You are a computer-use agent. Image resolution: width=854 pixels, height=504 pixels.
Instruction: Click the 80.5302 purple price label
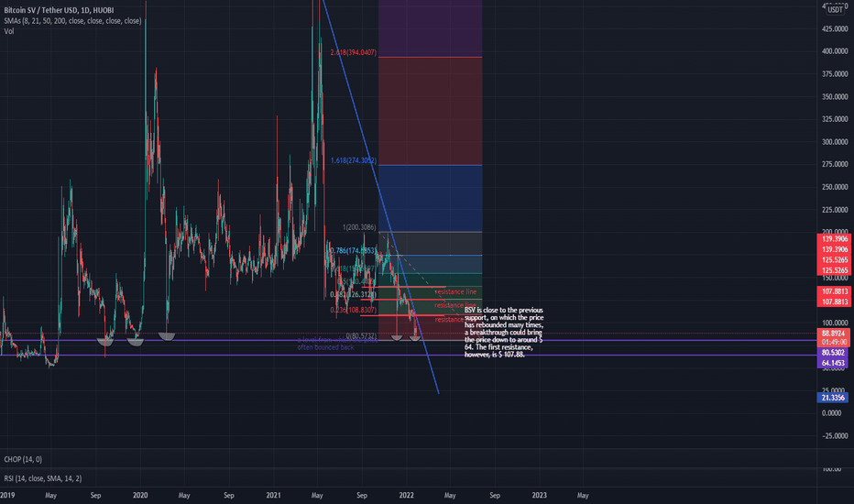833,353
